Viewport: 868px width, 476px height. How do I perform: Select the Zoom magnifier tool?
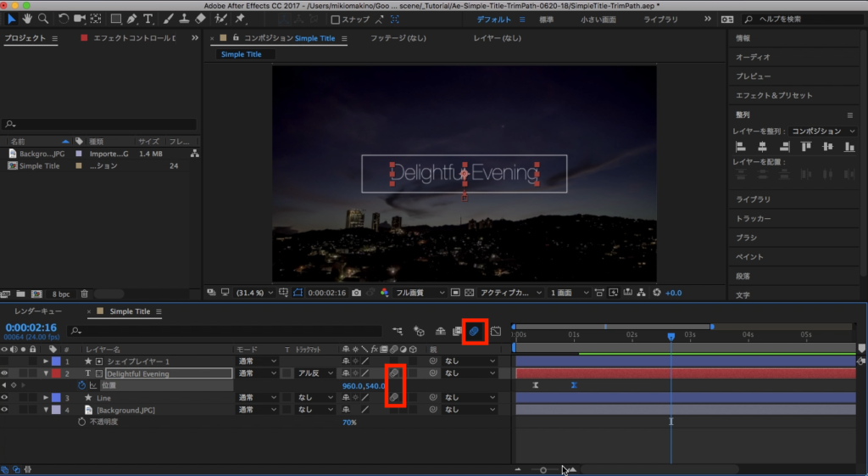(x=42, y=19)
